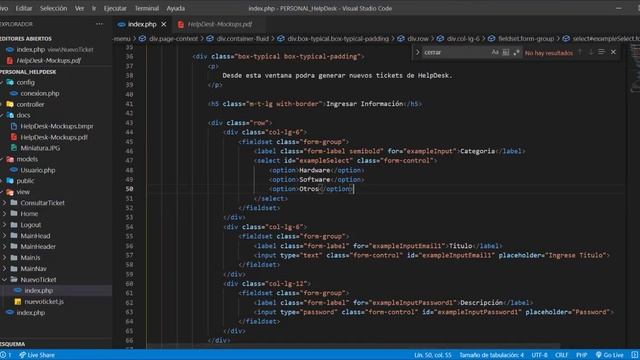Go to previous find match arrow

tap(580, 52)
